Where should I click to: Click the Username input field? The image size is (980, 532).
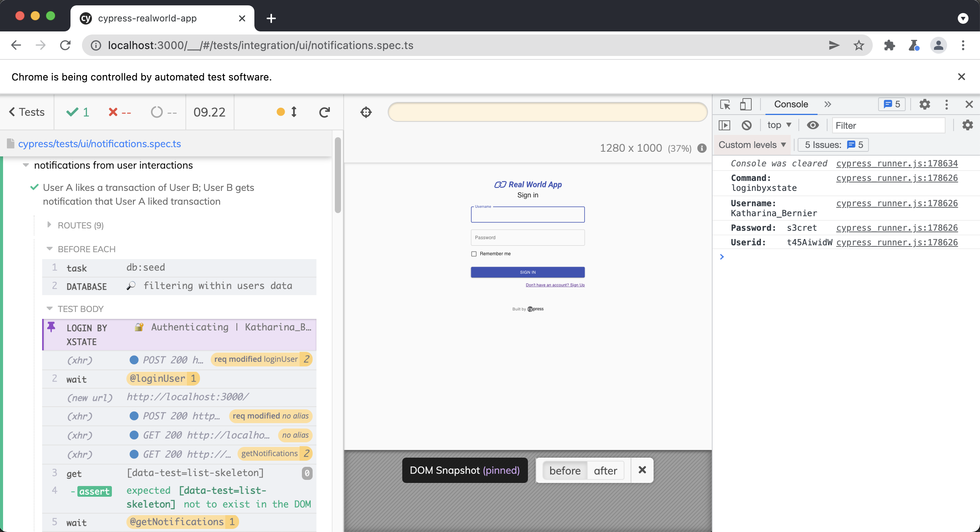[527, 215]
